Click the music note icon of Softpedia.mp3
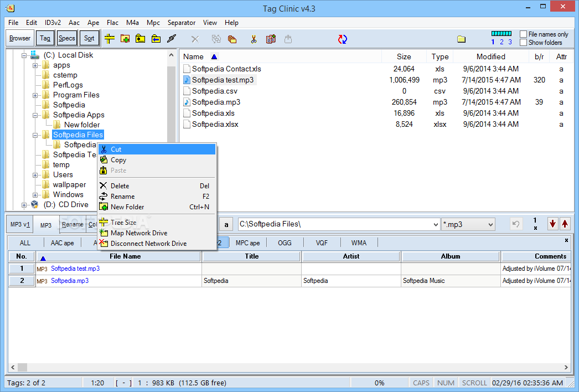579x392 pixels. (187, 102)
